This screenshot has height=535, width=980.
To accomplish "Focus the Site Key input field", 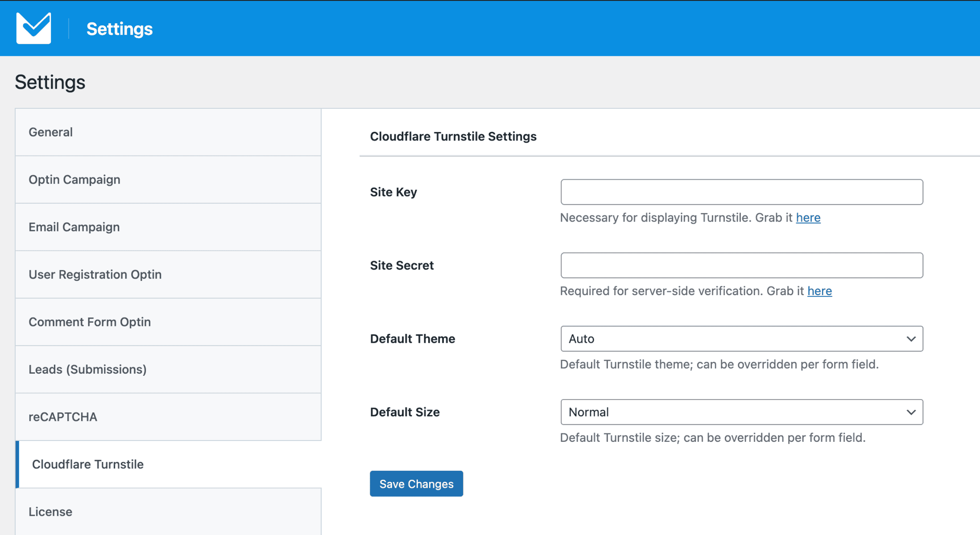I will [742, 192].
